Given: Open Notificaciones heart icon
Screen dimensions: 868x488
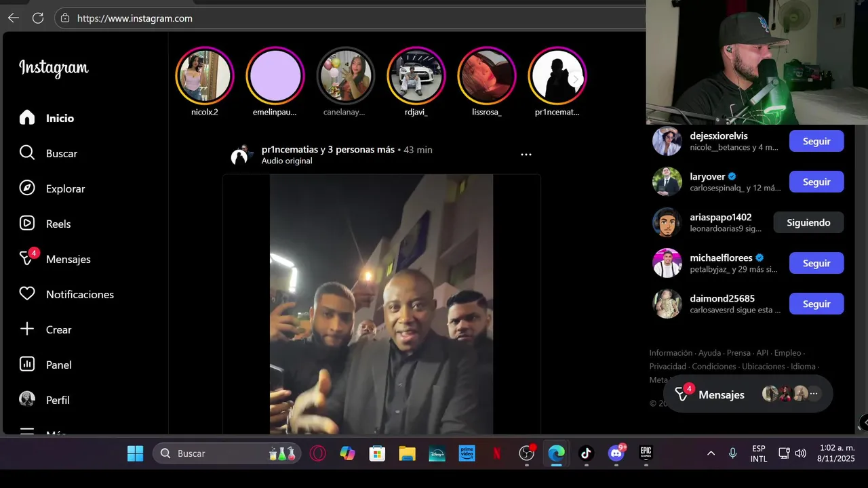Looking at the screenshot, I should point(27,294).
